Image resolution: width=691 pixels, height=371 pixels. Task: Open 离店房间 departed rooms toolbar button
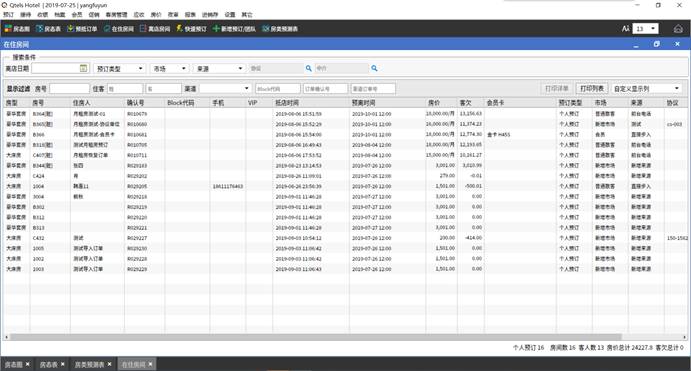point(155,29)
